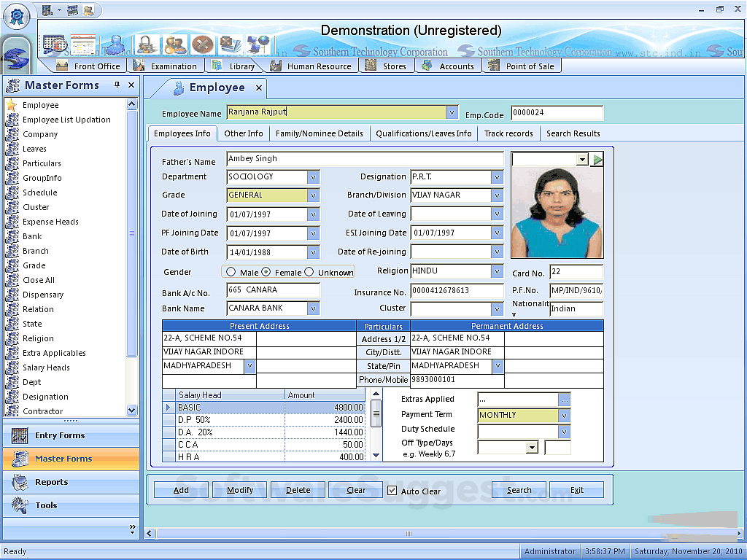Click the padlock icon in the top toolbar
This screenshot has width=747, height=560.
tap(147, 44)
